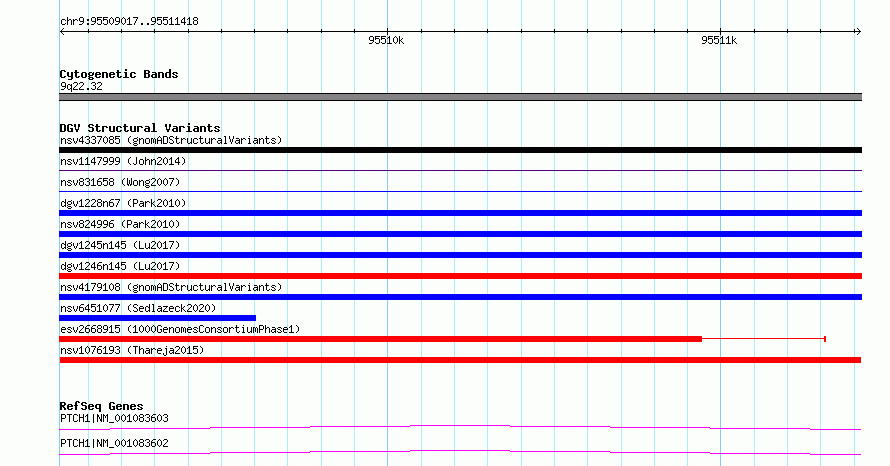Click the blue bar below dgv1228n67
This screenshot has width=890, height=466.
click(460, 213)
